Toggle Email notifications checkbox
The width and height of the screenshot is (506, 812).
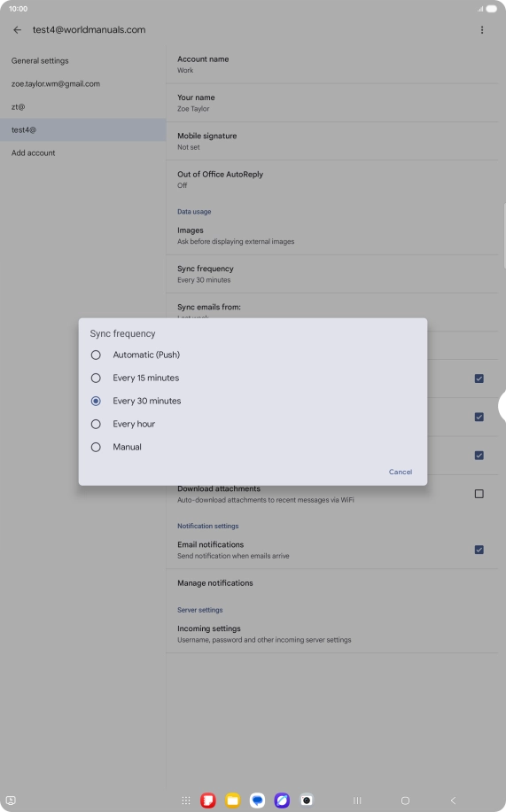point(479,550)
